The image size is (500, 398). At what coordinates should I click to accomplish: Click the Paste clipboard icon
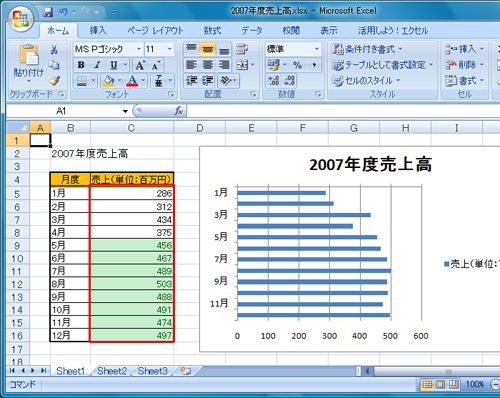(29, 54)
